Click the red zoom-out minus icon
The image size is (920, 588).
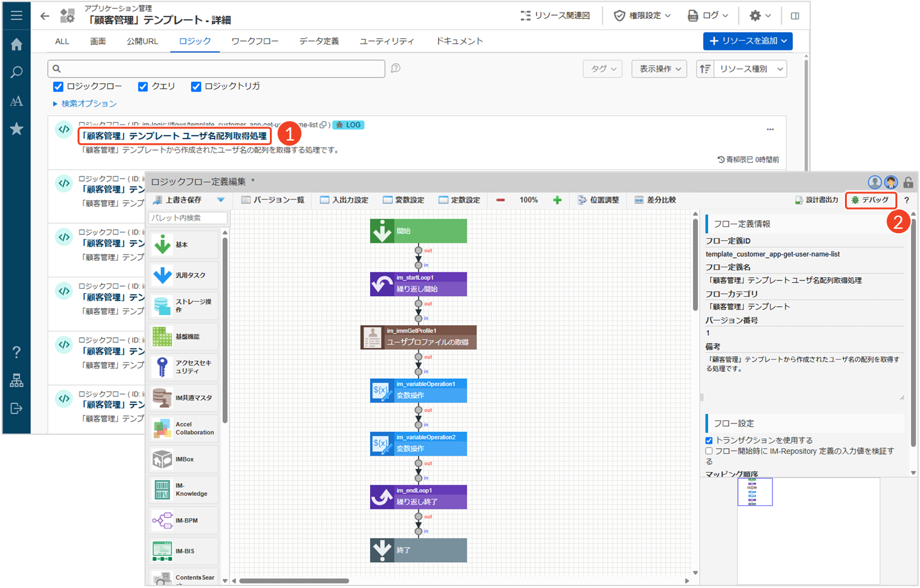[500, 200]
